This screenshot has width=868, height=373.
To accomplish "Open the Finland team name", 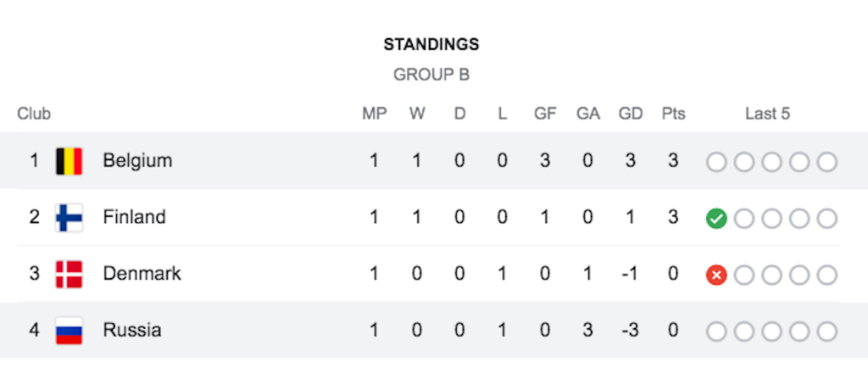I will tap(134, 217).
